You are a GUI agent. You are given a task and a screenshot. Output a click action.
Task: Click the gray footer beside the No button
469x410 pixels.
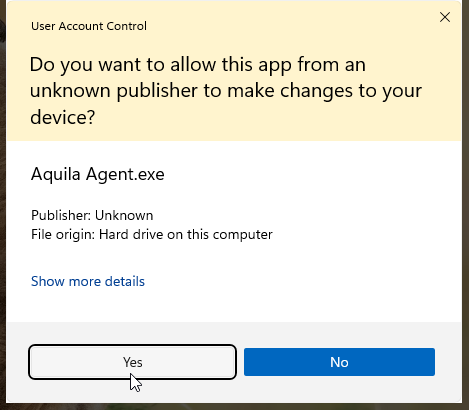(448, 362)
